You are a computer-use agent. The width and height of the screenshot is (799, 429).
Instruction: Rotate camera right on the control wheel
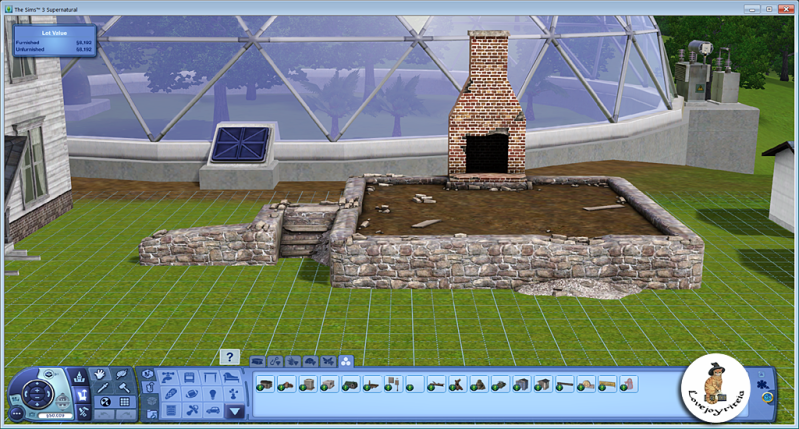click(50, 393)
